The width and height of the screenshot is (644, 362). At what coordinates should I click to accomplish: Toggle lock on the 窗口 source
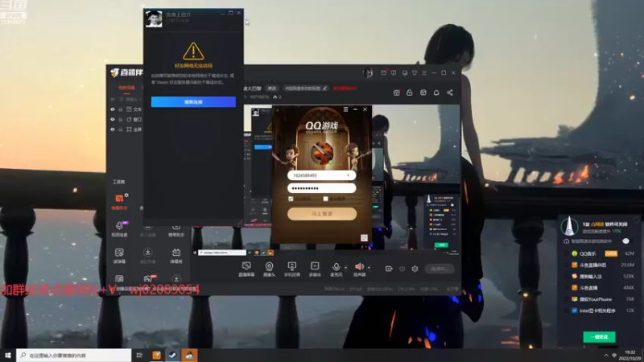(121, 119)
